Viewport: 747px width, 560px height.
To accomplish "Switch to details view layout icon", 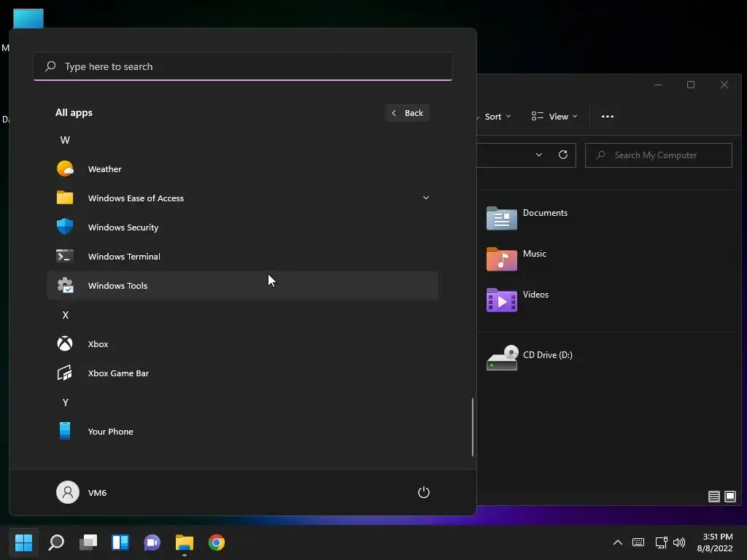I will coord(713,497).
